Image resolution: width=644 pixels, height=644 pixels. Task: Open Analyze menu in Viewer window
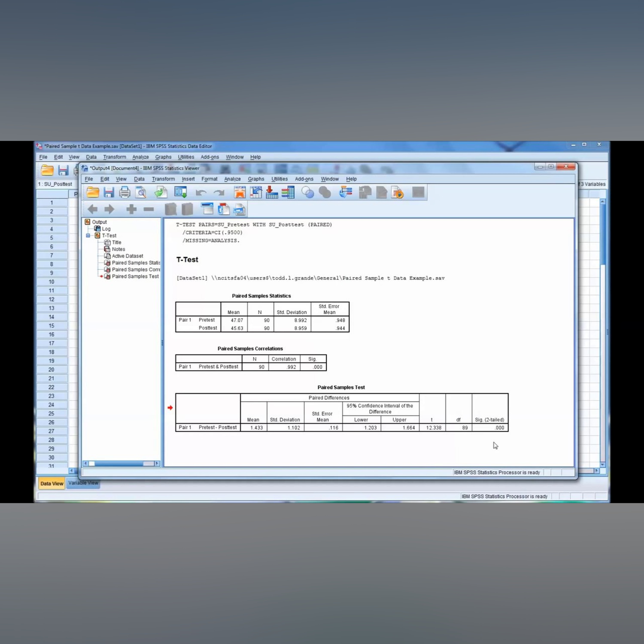click(x=232, y=179)
